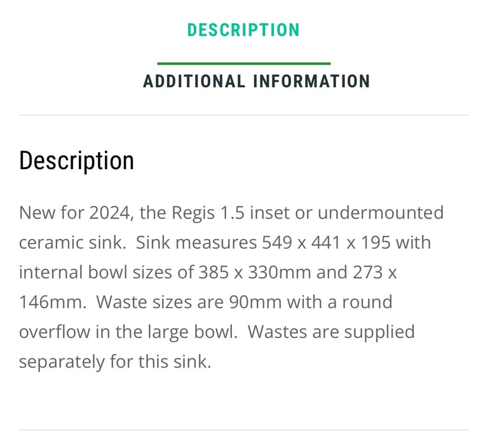
Task: Click the dimensions '549 x 441 x 195'
Action: pyautogui.click(x=326, y=243)
